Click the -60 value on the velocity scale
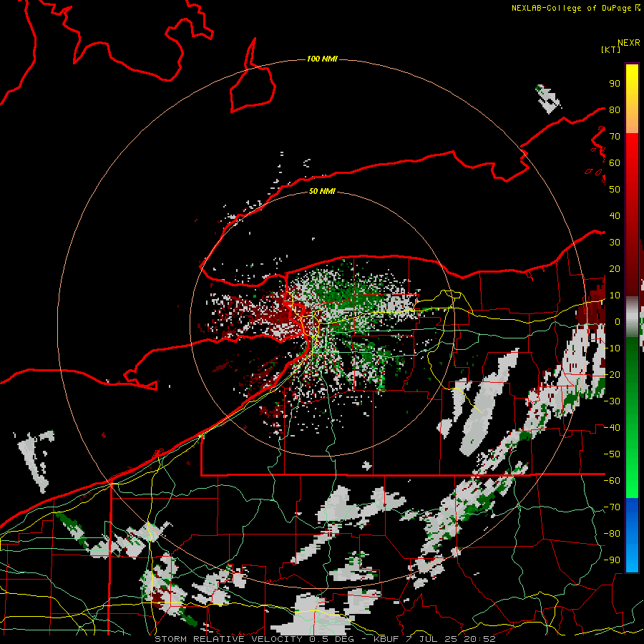Screen dimensions: 644x644 [612, 481]
